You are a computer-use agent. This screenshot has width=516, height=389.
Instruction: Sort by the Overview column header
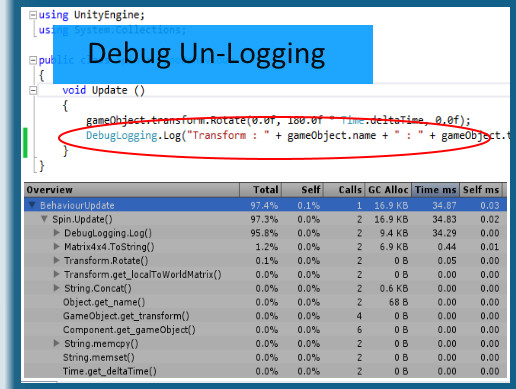[132, 190]
